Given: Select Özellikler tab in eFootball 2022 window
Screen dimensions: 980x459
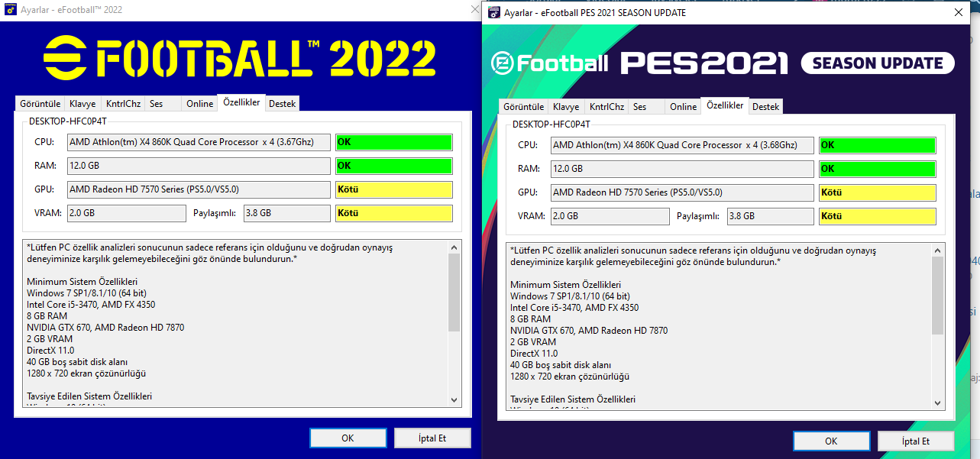Looking at the screenshot, I should click(241, 102).
